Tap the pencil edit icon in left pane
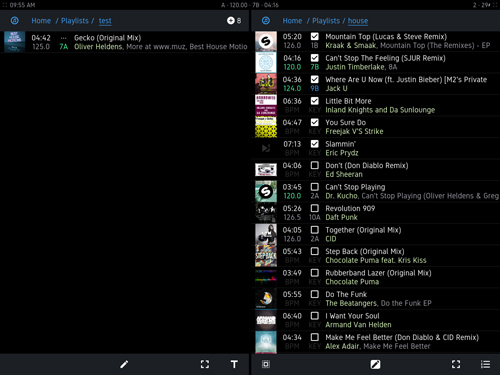500x375 pixels. coord(124,364)
